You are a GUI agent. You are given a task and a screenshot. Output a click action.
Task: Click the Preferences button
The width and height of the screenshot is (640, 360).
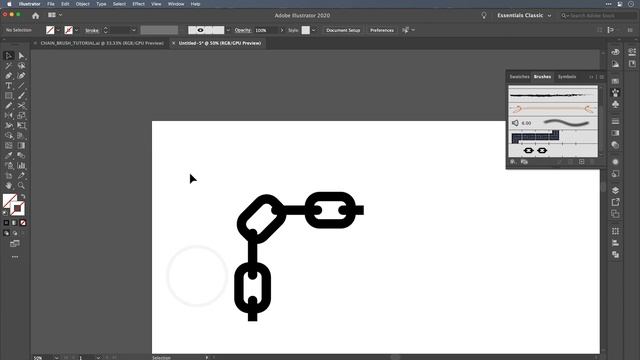point(382,30)
